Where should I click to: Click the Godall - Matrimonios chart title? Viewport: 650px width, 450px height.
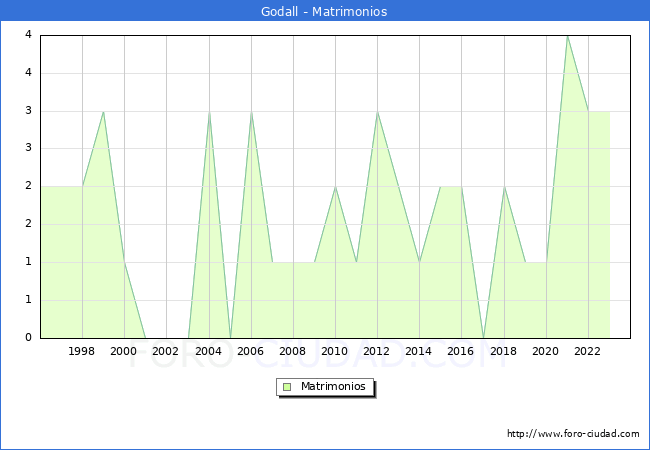tap(325, 12)
